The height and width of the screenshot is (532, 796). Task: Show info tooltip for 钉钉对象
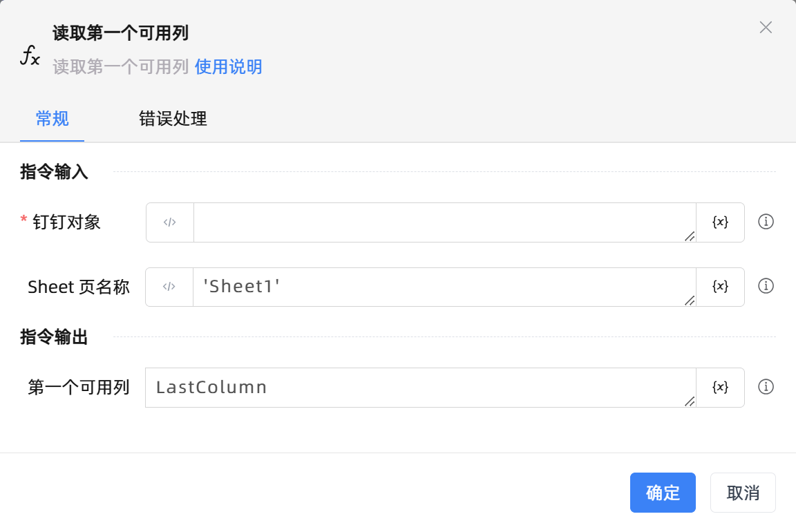tap(766, 222)
